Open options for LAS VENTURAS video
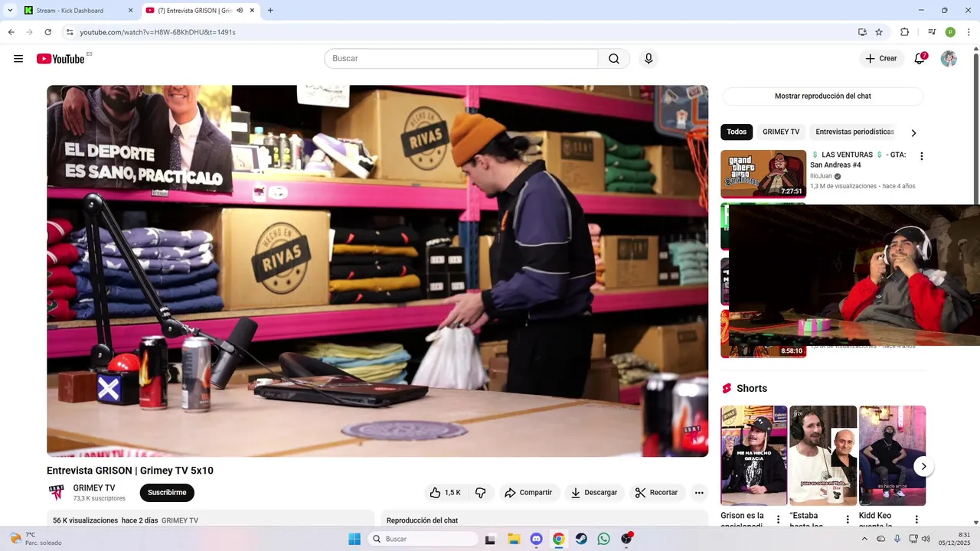 921,156
